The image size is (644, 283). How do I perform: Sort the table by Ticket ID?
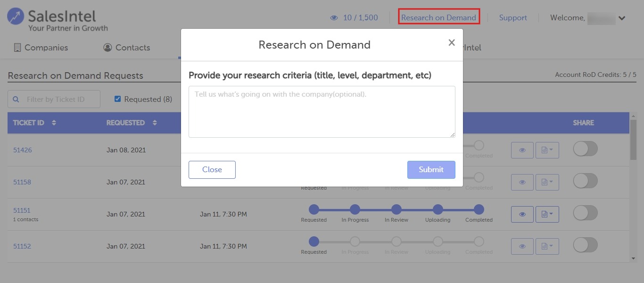coord(54,123)
